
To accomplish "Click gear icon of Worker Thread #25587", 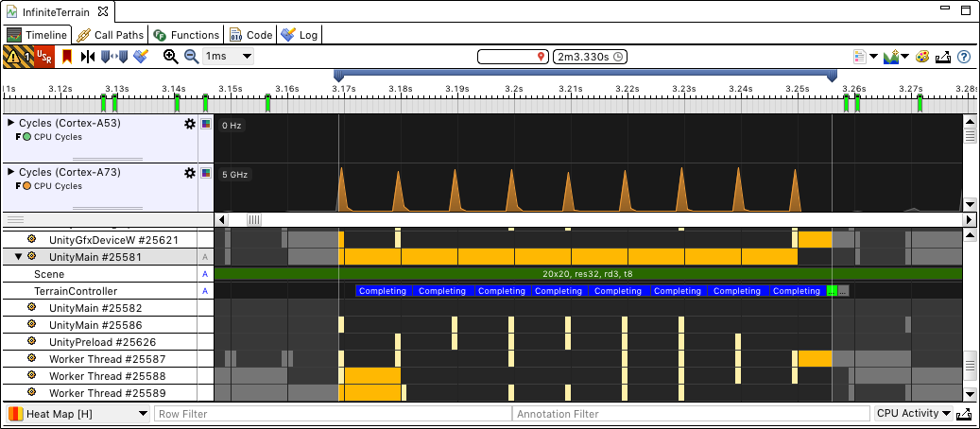I will coord(32,359).
